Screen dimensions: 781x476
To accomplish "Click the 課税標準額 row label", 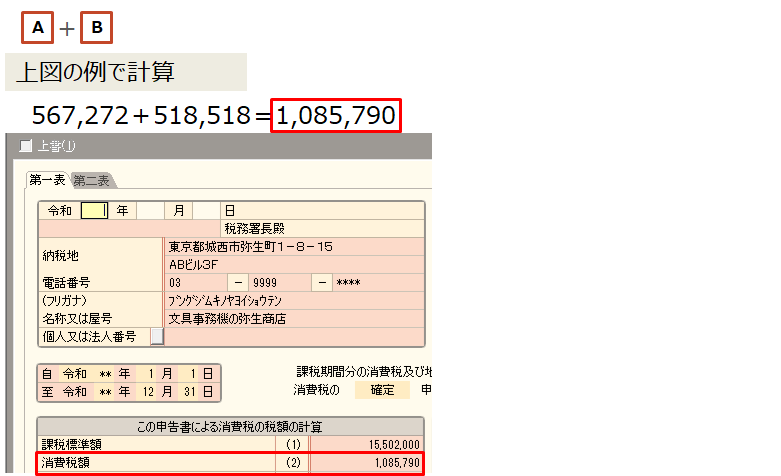I will point(71,444).
